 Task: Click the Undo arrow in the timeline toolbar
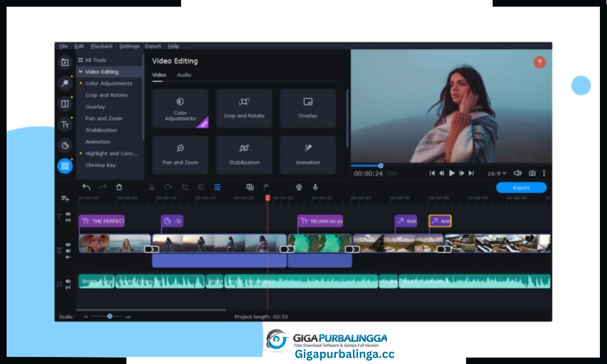[86, 187]
